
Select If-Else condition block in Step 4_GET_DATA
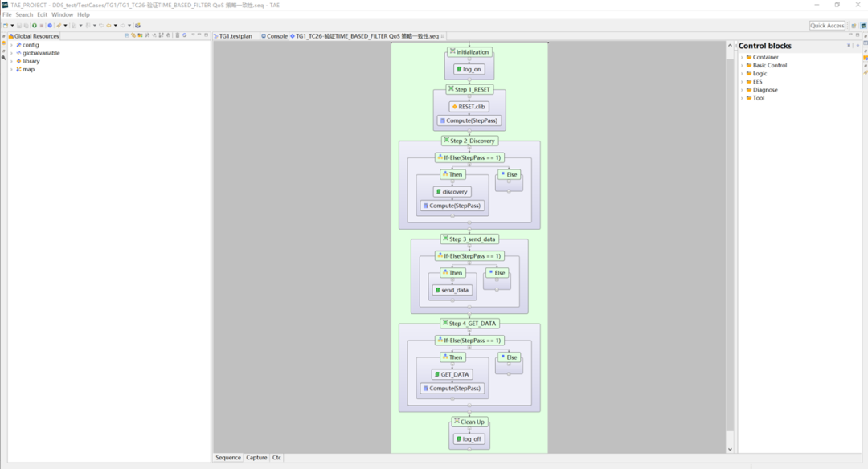[x=469, y=341]
